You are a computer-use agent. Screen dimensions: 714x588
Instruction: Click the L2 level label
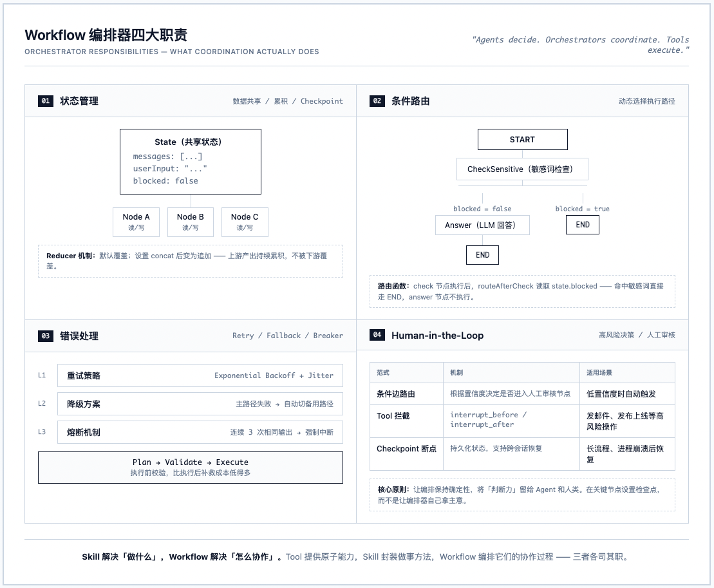coord(42,404)
